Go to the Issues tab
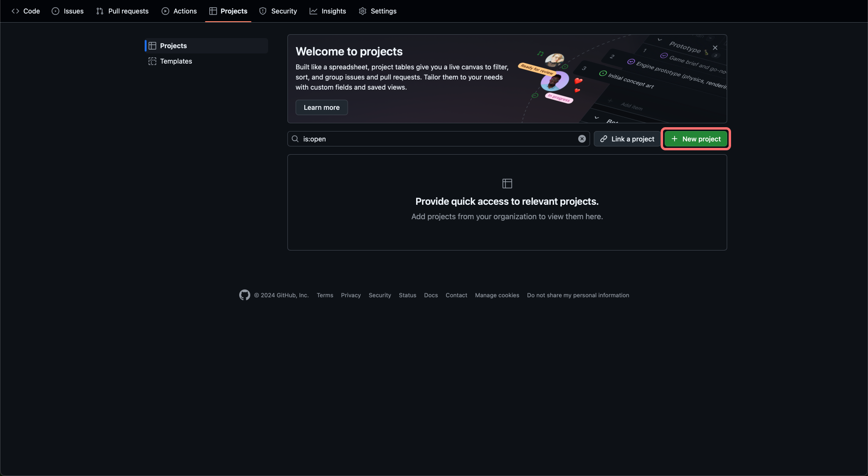Screen dimensions: 868x476 [68, 11]
